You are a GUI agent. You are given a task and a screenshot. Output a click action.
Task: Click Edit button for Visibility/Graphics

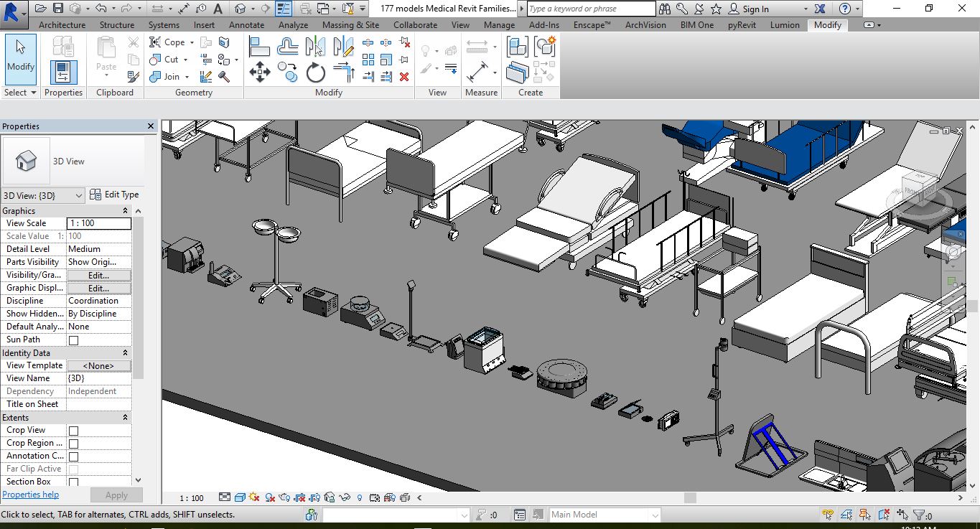click(99, 275)
